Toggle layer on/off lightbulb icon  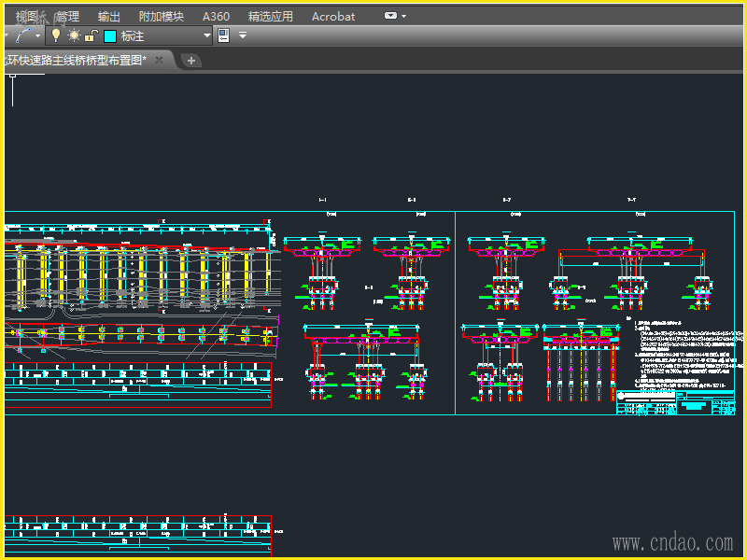pyautogui.click(x=55, y=35)
